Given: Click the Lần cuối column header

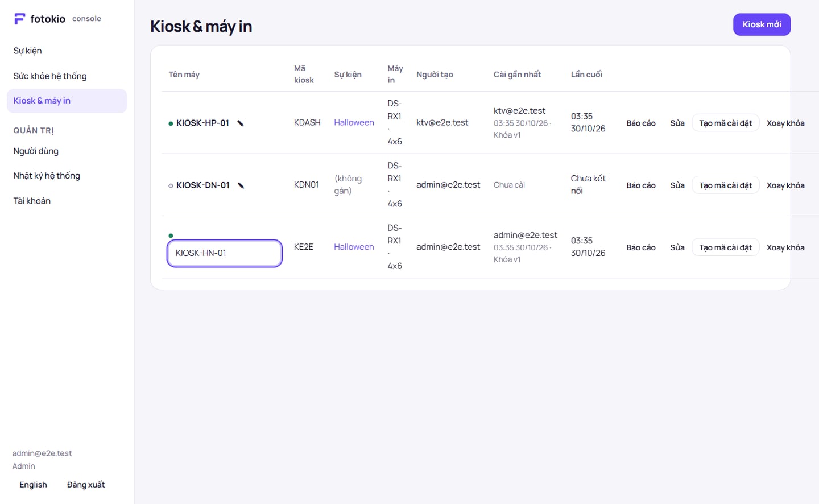Looking at the screenshot, I should click(586, 75).
